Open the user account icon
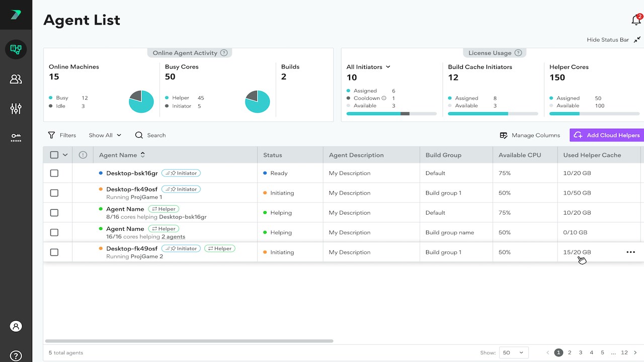The width and height of the screenshot is (644, 362). point(16,326)
